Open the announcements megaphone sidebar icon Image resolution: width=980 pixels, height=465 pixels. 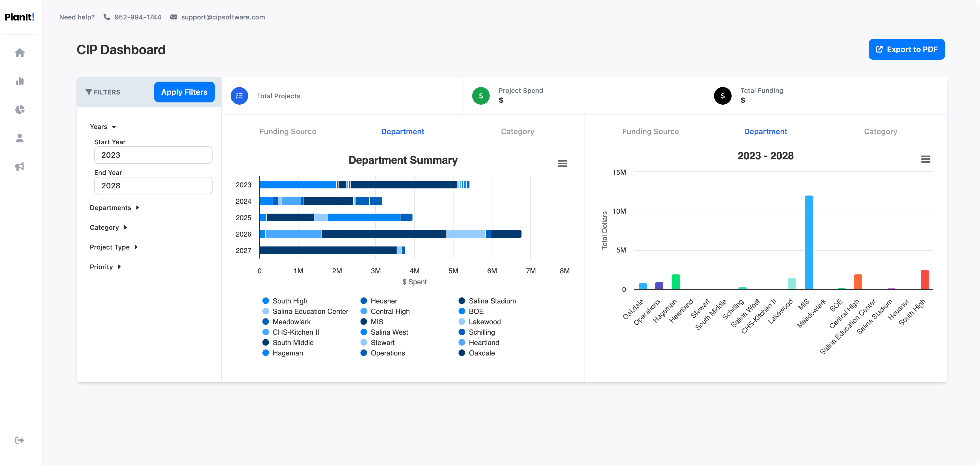19,167
